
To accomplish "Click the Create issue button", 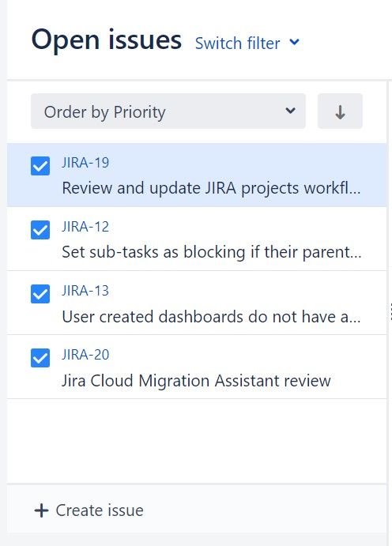I will [x=89, y=510].
